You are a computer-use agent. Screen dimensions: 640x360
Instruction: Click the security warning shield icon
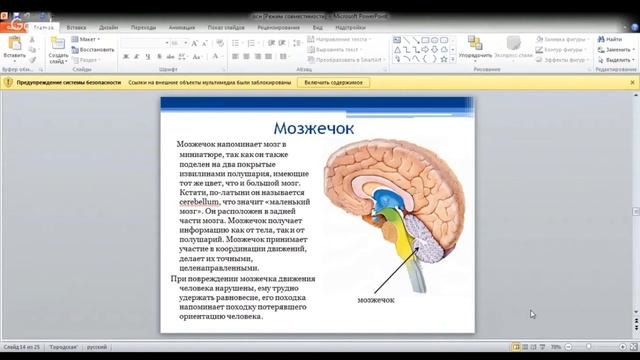tap(8, 82)
